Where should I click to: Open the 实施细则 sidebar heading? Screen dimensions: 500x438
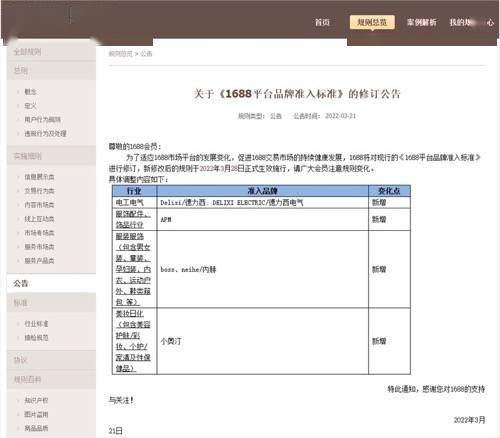click(x=51, y=156)
